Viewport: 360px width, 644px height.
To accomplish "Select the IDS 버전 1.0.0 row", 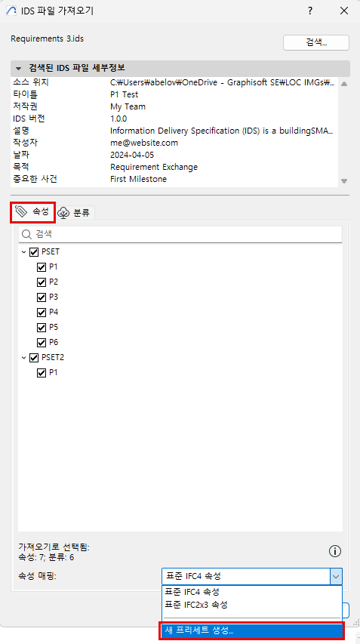I will (x=174, y=119).
